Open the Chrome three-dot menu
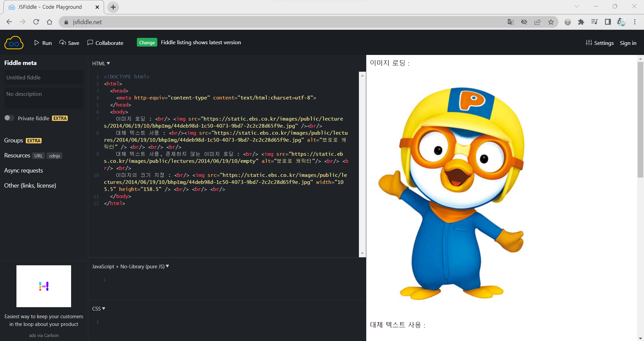 tap(635, 22)
